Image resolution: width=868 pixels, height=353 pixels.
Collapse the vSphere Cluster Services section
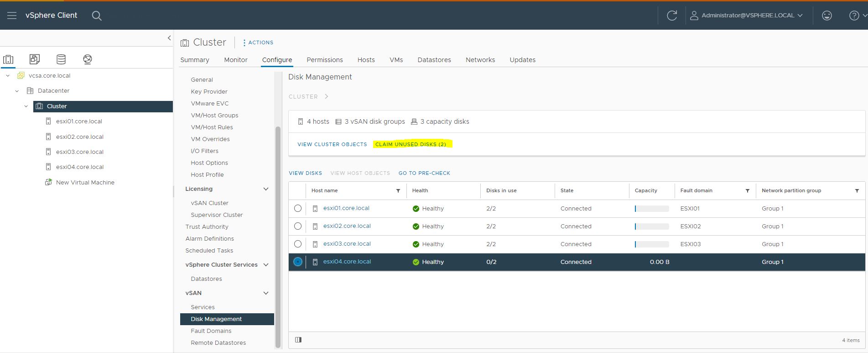pyautogui.click(x=266, y=265)
